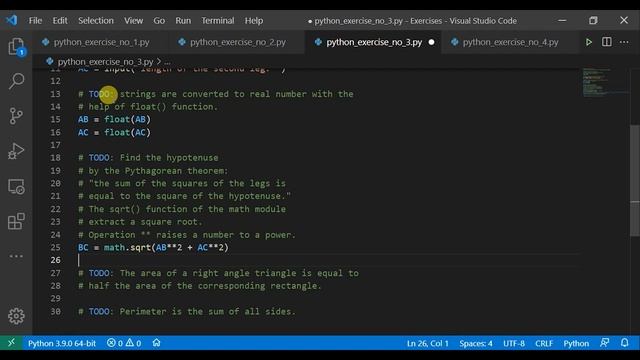640x360 pixels.
Task: Split the editor to the right
Action: (x=607, y=42)
